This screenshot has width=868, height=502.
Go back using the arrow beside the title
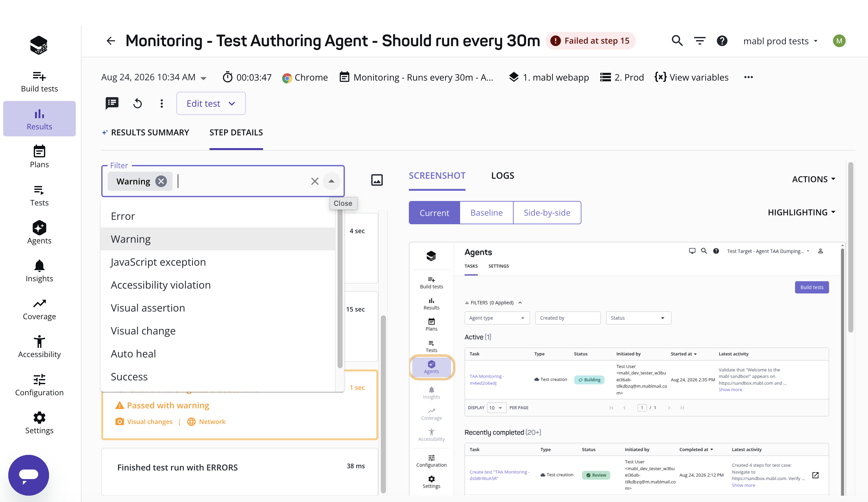110,41
